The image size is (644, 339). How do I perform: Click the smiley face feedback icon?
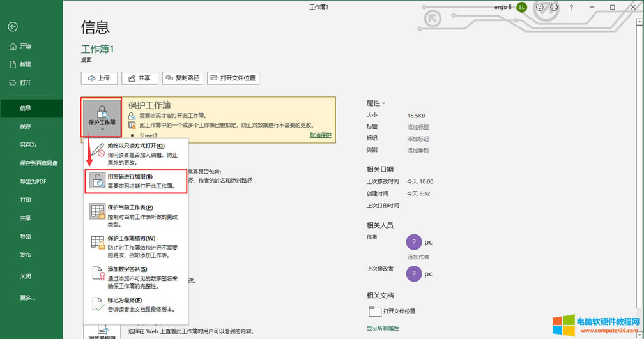pos(540,7)
